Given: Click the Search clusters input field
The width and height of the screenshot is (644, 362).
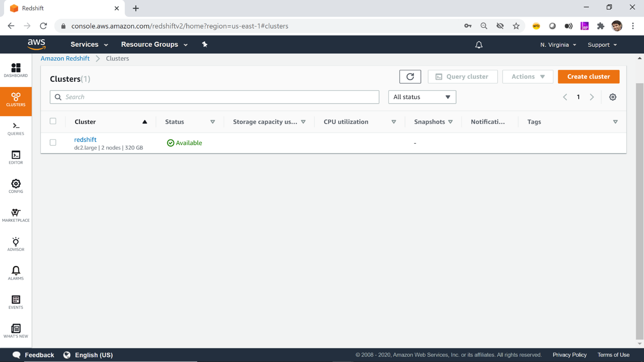Looking at the screenshot, I should [214, 97].
